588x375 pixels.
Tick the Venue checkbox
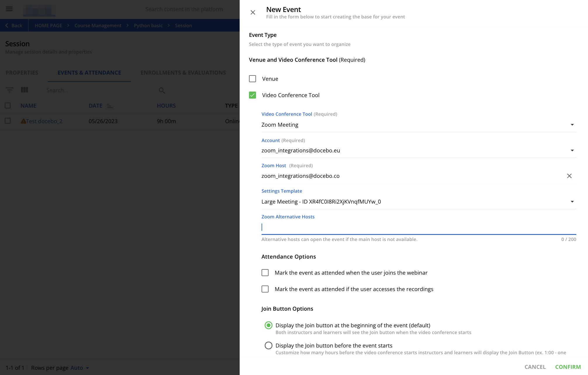pos(253,79)
